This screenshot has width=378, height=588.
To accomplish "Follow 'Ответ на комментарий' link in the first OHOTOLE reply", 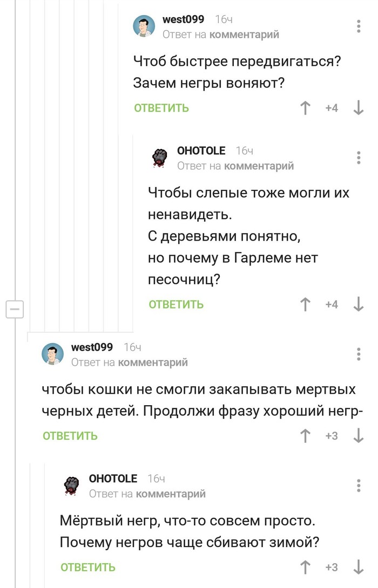I will 235,166.
